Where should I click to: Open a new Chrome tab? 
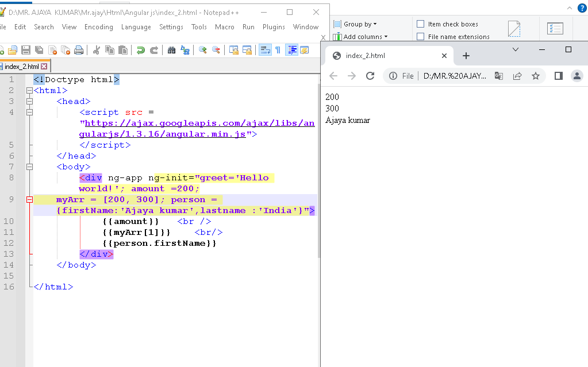tap(466, 56)
